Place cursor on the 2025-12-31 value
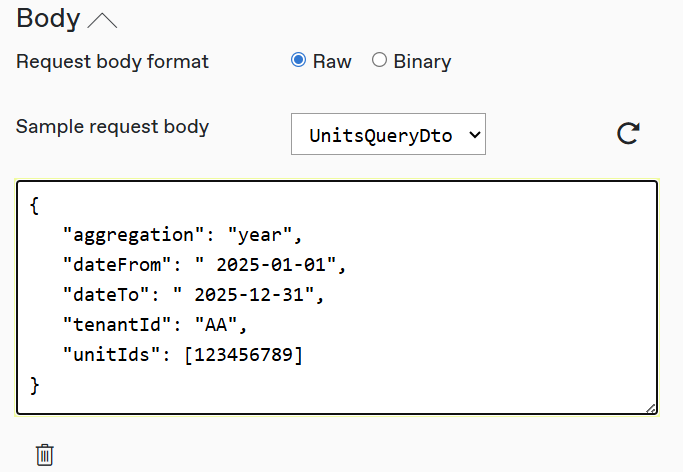Viewport: 683px width, 472px height. (253, 295)
